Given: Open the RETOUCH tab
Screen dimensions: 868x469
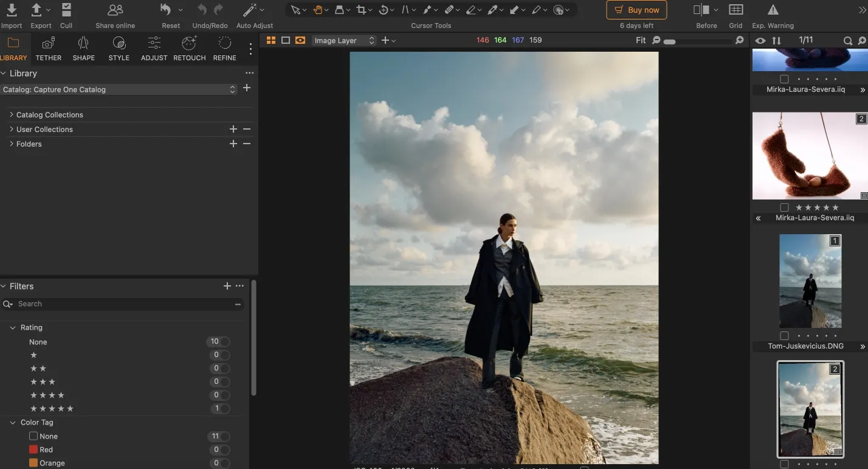Looking at the screenshot, I should tap(189, 49).
